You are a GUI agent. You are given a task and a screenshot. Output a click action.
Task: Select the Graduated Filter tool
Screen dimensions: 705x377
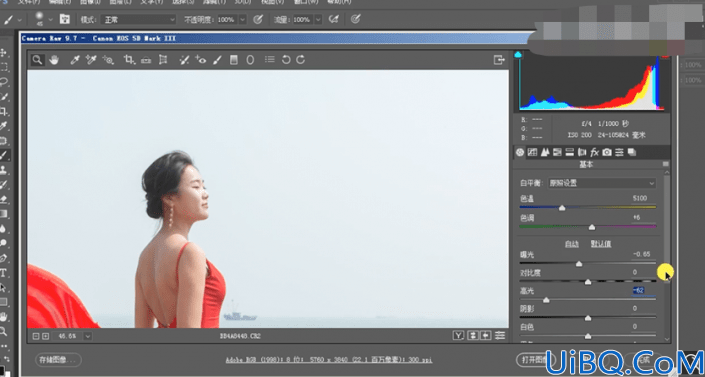point(234,60)
